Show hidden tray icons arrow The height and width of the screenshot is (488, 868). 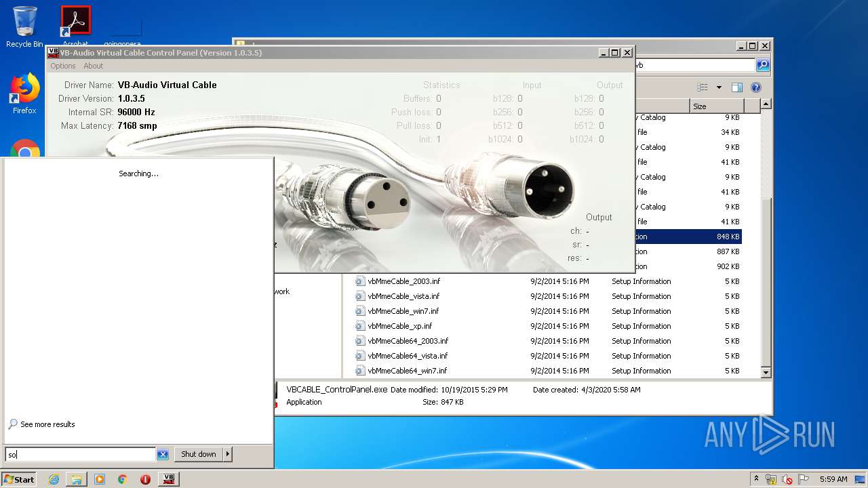pos(757,479)
